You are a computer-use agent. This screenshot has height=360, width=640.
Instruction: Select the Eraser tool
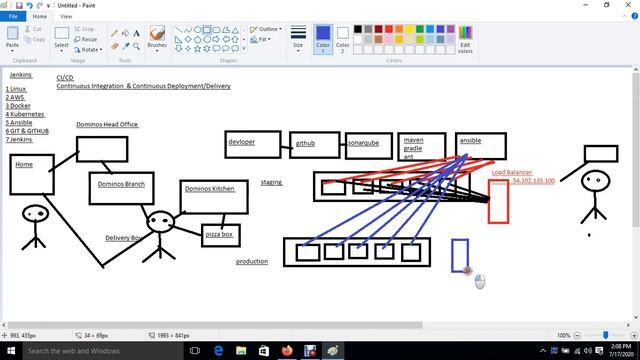[x=115, y=47]
